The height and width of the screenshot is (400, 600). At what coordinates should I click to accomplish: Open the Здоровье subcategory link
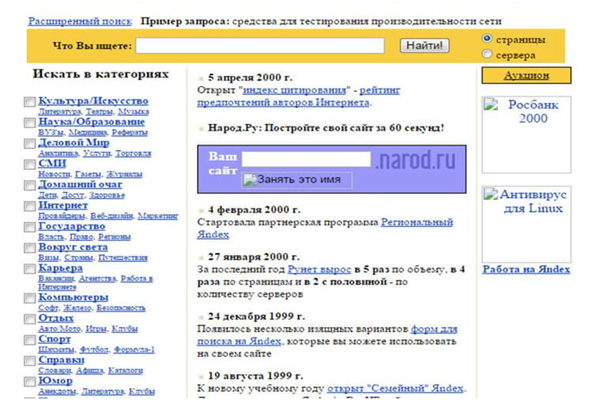pos(107,195)
